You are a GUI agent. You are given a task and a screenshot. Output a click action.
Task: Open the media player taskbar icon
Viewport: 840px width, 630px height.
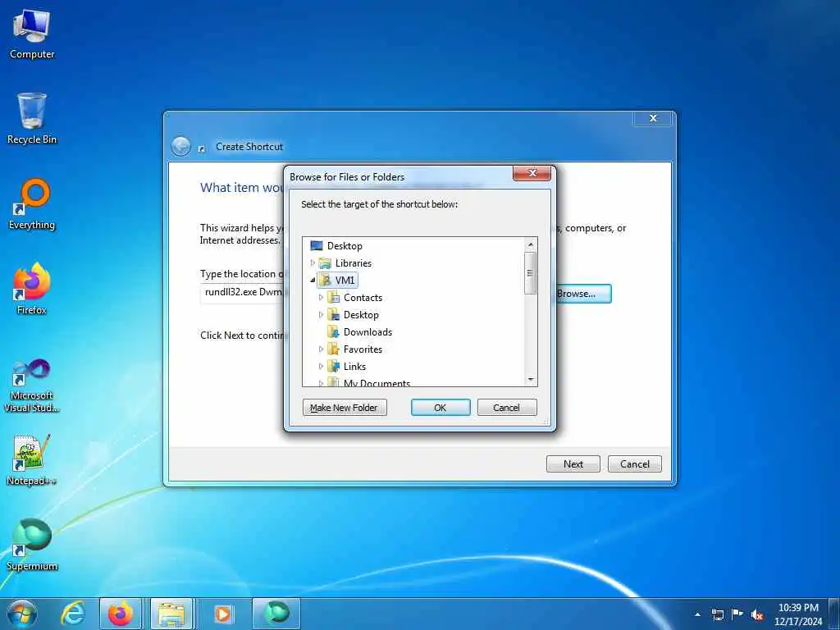223,614
